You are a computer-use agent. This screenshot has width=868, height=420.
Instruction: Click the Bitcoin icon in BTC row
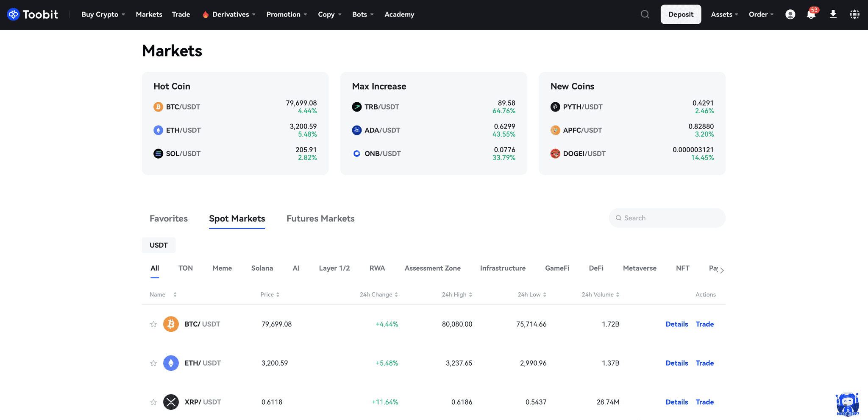click(x=171, y=324)
